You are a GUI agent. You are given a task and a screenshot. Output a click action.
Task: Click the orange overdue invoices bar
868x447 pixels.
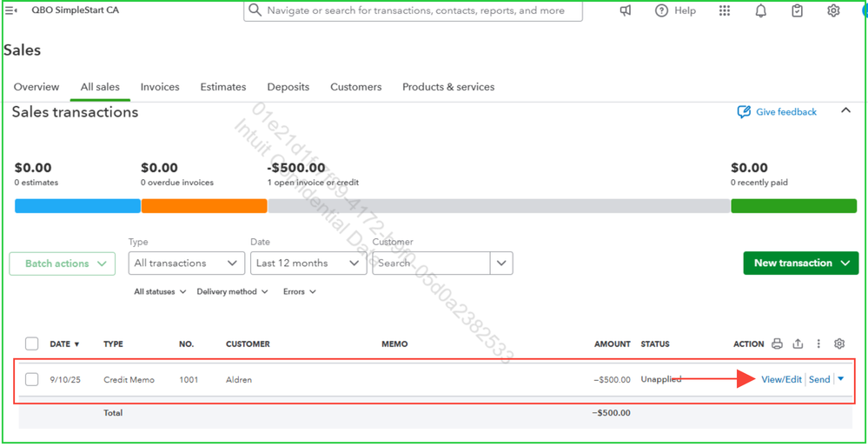coord(204,206)
